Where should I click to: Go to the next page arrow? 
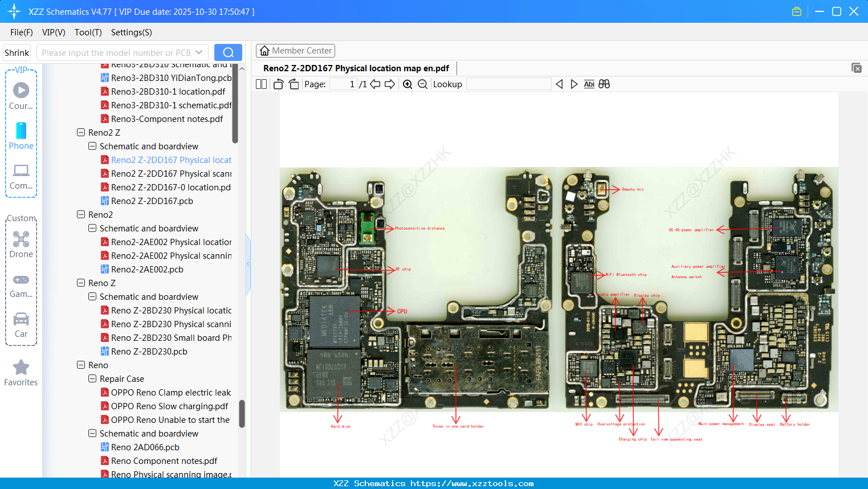click(390, 84)
